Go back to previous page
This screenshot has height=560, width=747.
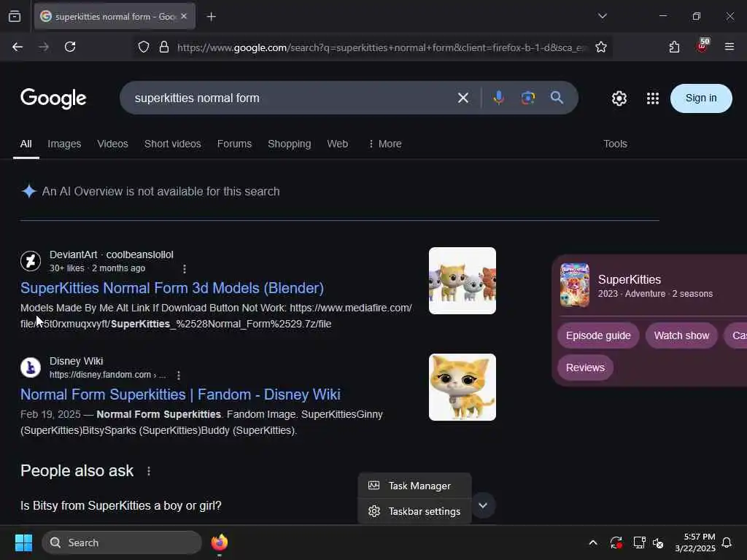[x=18, y=47]
